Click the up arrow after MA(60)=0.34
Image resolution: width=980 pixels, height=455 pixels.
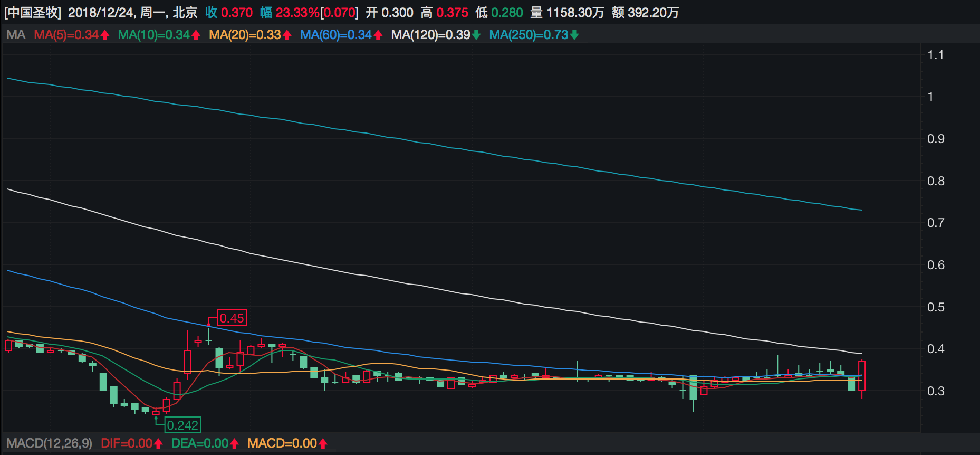[x=378, y=35]
